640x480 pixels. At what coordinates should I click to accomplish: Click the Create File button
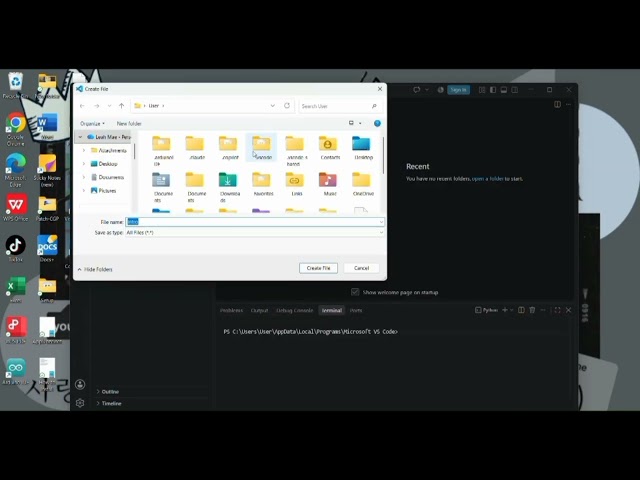318,268
